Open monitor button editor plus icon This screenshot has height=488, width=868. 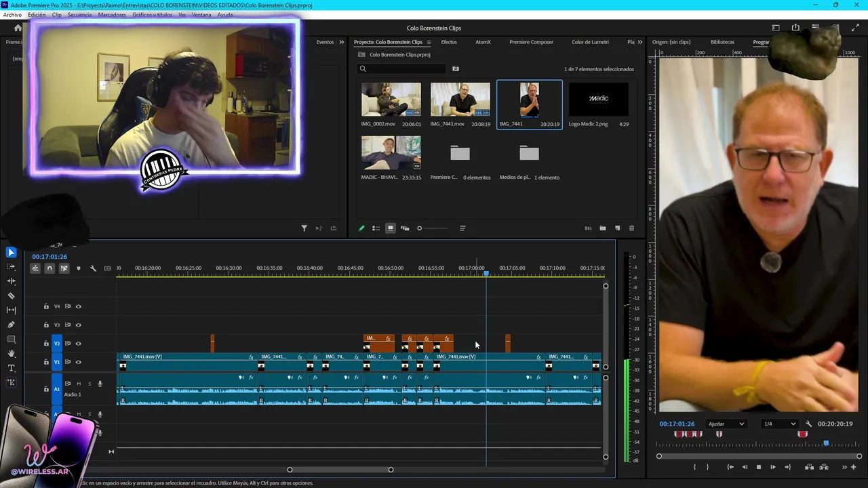click(x=854, y=467)
